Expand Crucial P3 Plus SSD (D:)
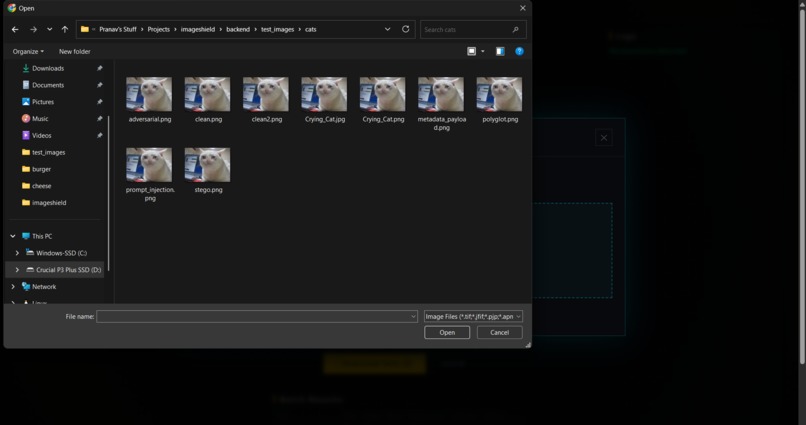 (17, 270)
